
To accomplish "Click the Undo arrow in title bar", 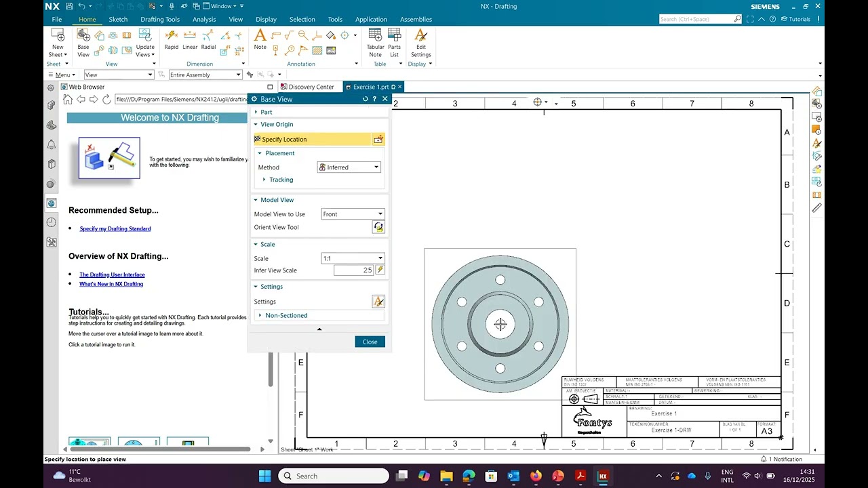I will pos(82,6).
